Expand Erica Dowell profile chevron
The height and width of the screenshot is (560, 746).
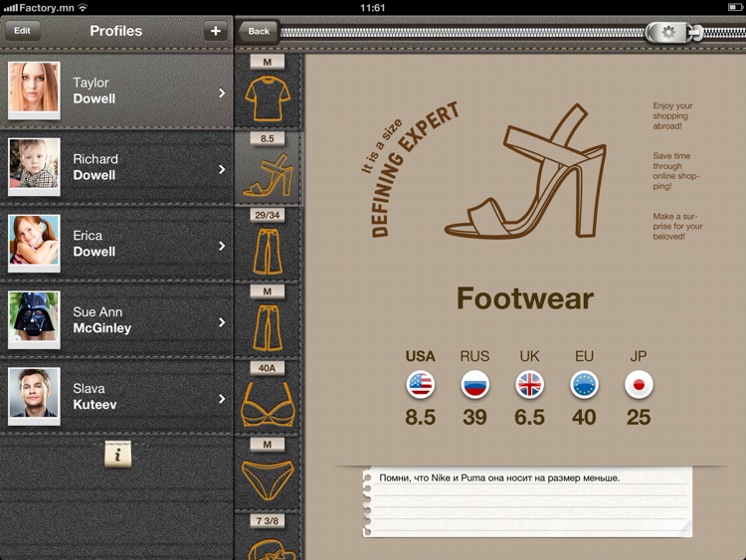pos(222,246)
